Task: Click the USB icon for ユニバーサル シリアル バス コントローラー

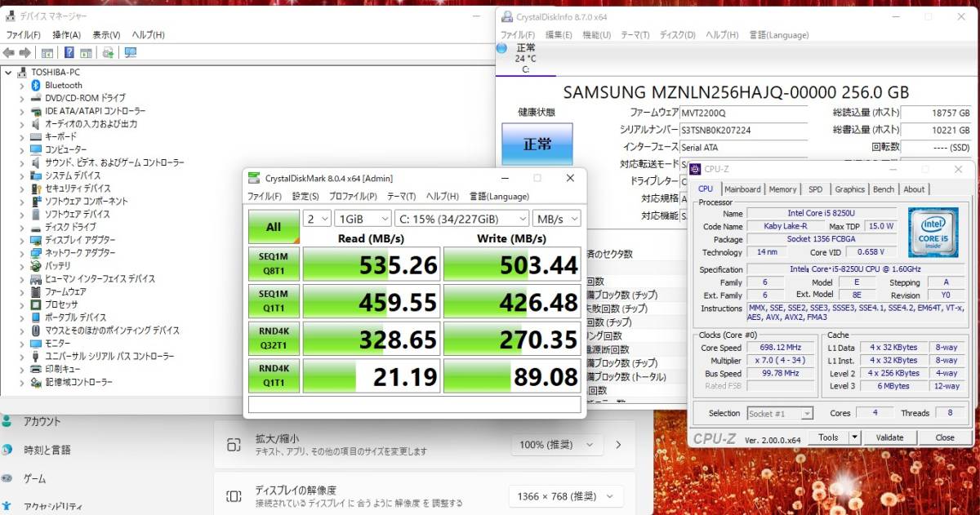Action: point(36,356)
